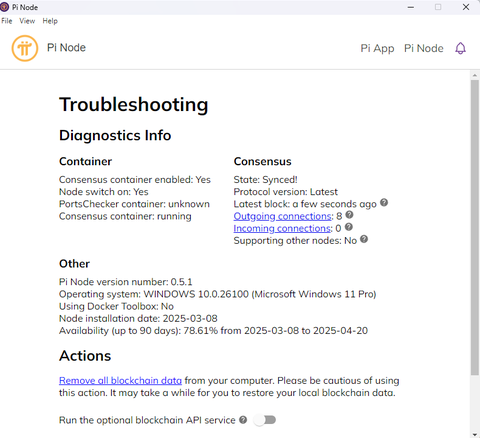Click the orange Pi Node logo
Screen dimensions: 480x438
click(25, 48)
